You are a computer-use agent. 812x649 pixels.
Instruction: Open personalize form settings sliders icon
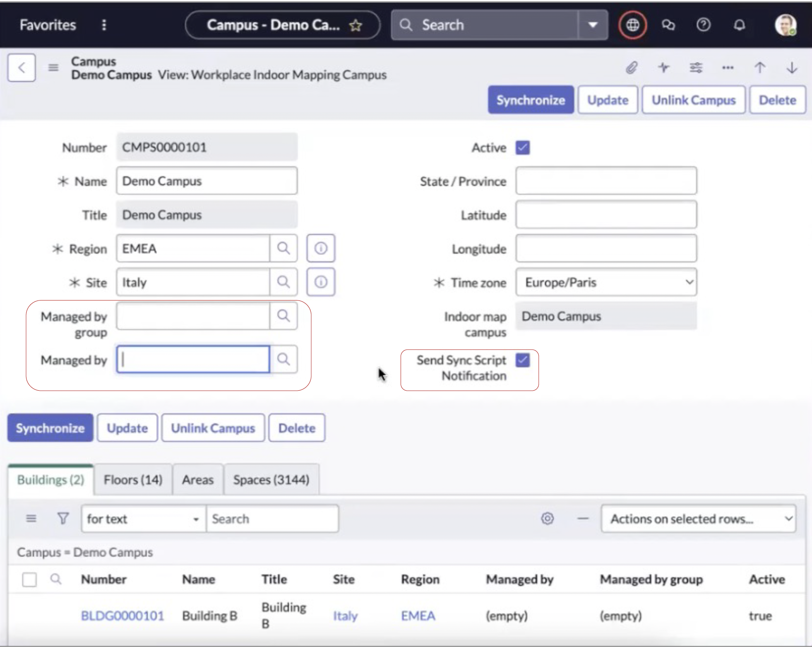pyautogui.click(x=696, y=67)
